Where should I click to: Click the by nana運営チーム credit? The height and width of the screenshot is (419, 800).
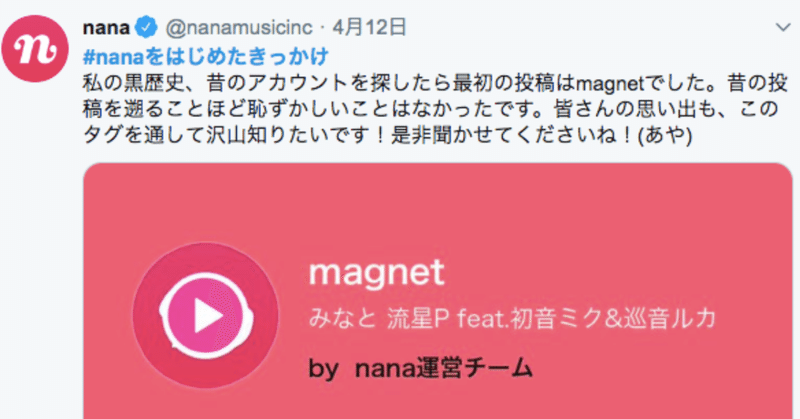coord(420,367)
